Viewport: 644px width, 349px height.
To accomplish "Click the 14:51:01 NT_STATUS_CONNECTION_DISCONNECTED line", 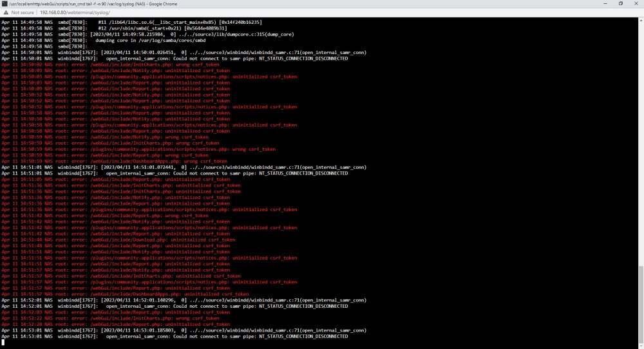I will [175, 173].
